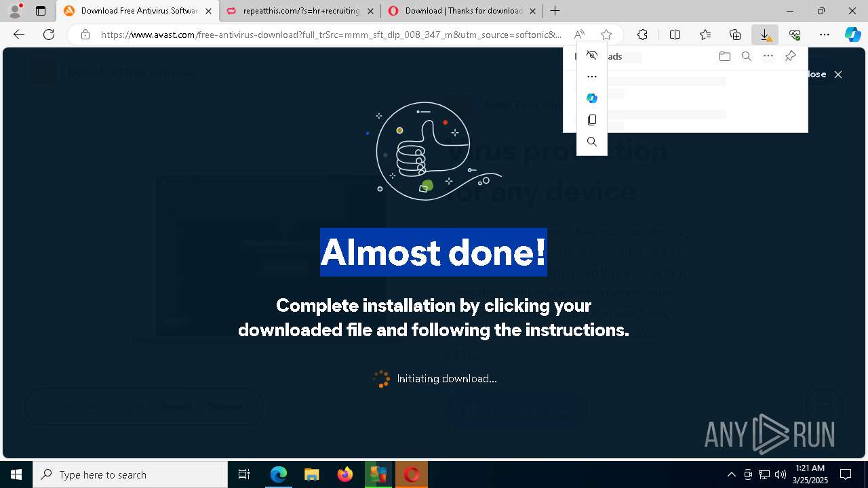Go back to the previous page
Viewport: 868px width, 488px height.
pyautogui.click(x=19, y=35)
